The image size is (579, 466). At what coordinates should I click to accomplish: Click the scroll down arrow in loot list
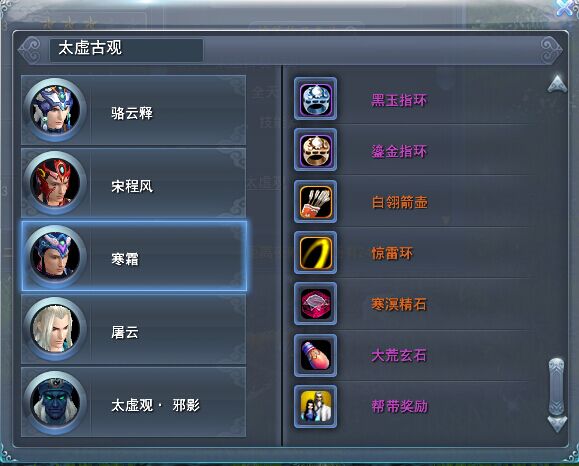pos(557,424)
